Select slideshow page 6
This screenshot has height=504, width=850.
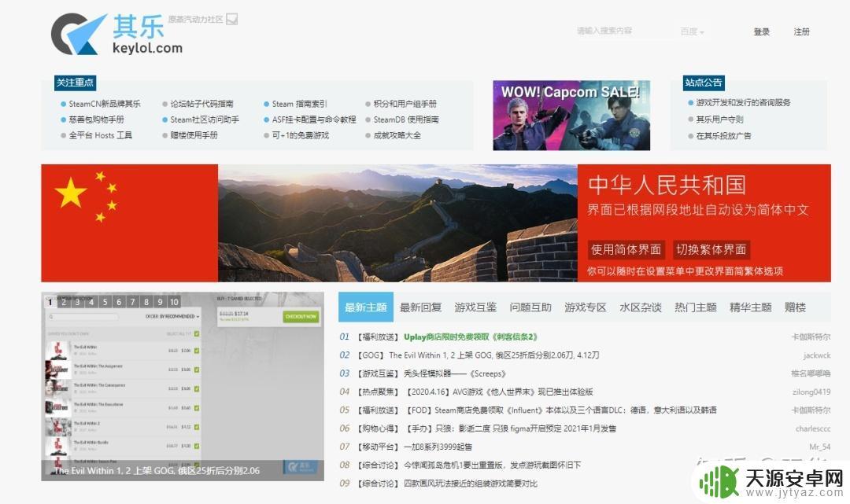pos(119,302)
